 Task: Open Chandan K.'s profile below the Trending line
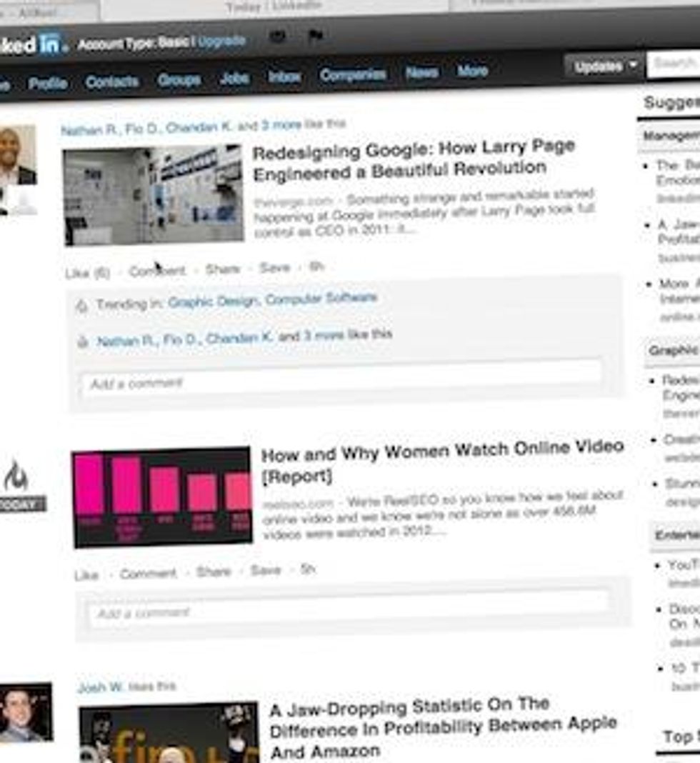239,337
